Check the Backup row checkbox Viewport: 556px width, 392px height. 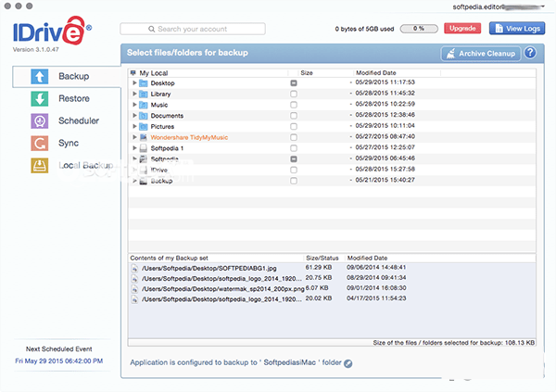click(x=294, y=181)
